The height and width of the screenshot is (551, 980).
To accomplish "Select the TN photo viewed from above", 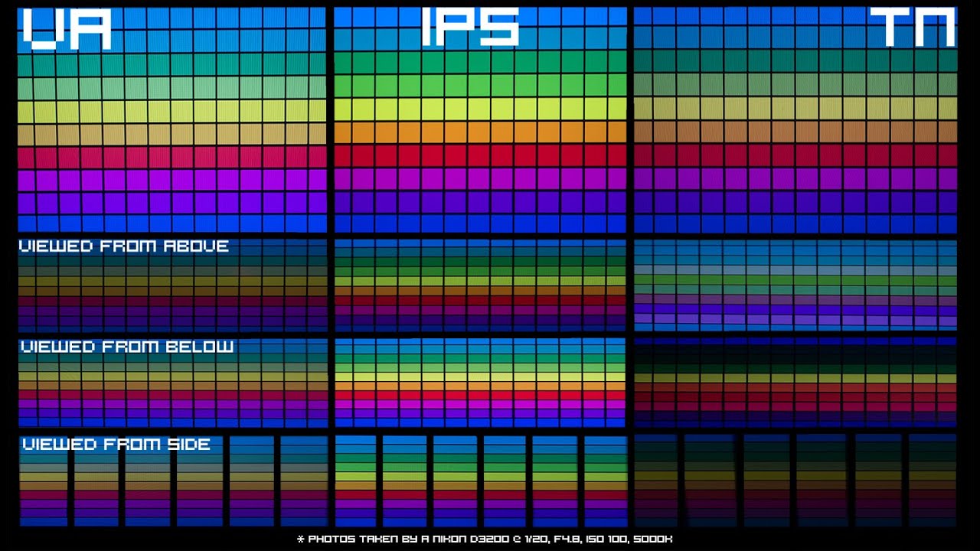I will click(795, 285).
